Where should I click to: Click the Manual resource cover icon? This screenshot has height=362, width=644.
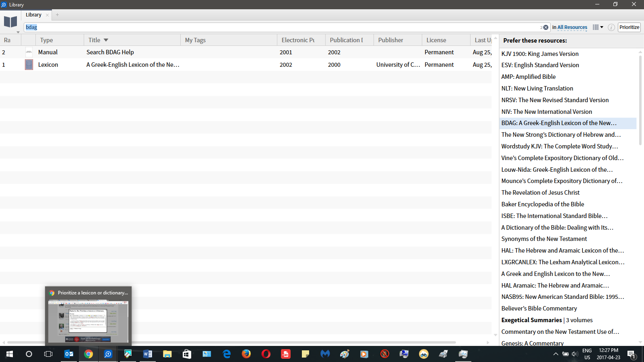click(29, 52)
